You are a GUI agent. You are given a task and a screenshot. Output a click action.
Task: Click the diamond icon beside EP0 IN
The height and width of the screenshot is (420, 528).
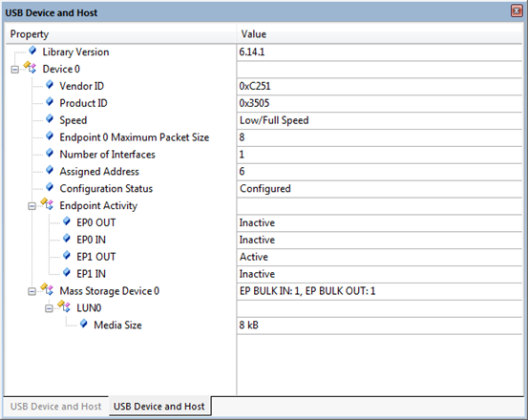click(x=67, y=239)
